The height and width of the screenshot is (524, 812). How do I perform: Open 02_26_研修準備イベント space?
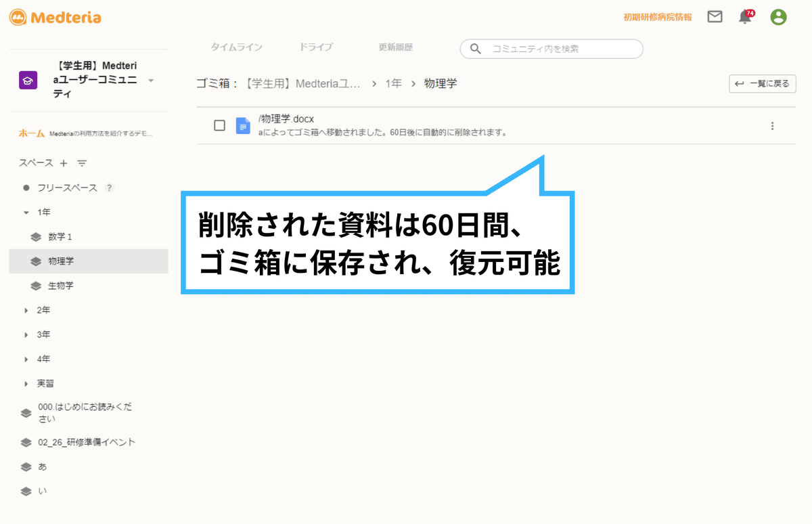[87, 442]
